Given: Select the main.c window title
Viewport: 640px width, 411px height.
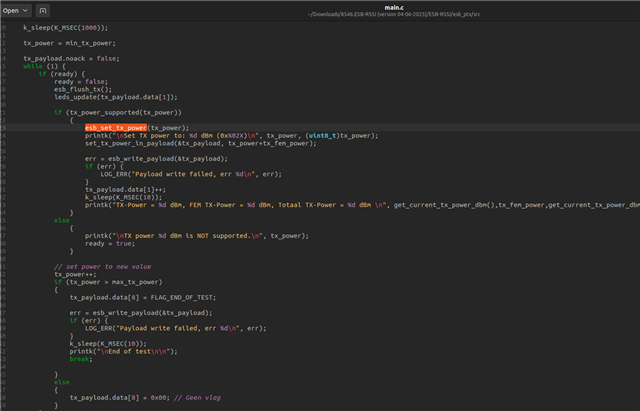Looking at the screenshot, I should coord(394,7).
